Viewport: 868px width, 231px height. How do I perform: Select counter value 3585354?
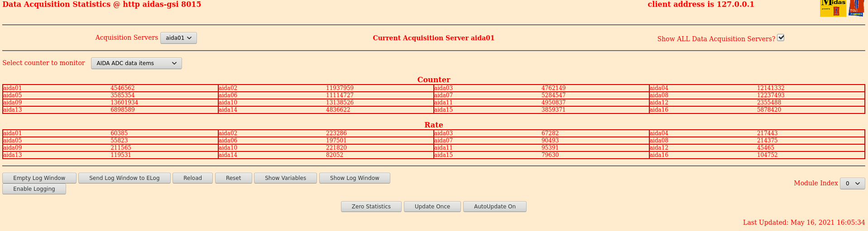123,95
